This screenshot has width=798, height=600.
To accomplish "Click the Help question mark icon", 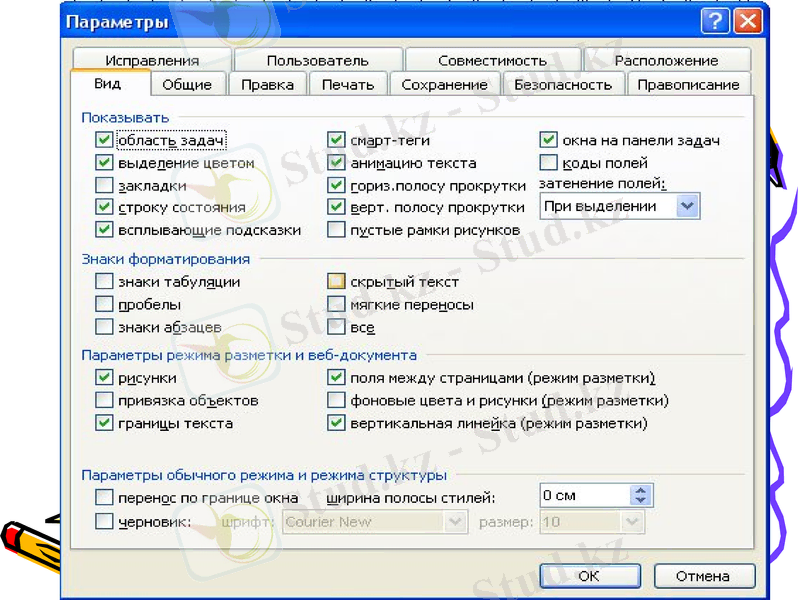I will (715, 21).
